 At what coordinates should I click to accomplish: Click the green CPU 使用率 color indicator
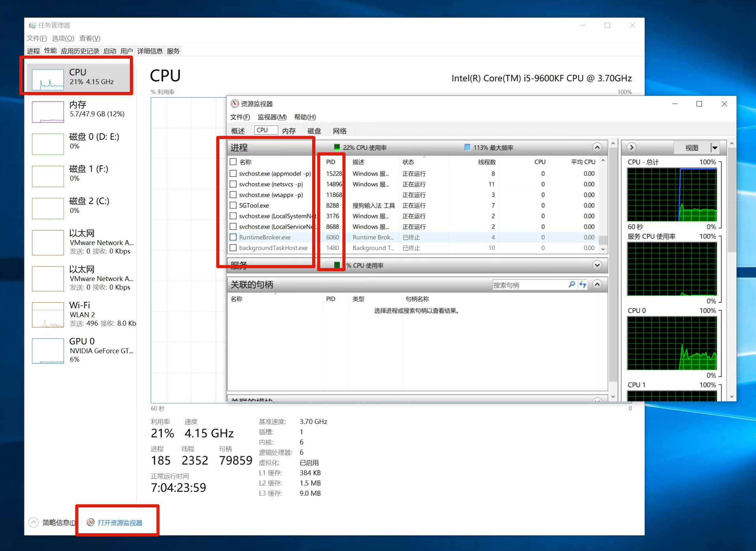point(337,148)
